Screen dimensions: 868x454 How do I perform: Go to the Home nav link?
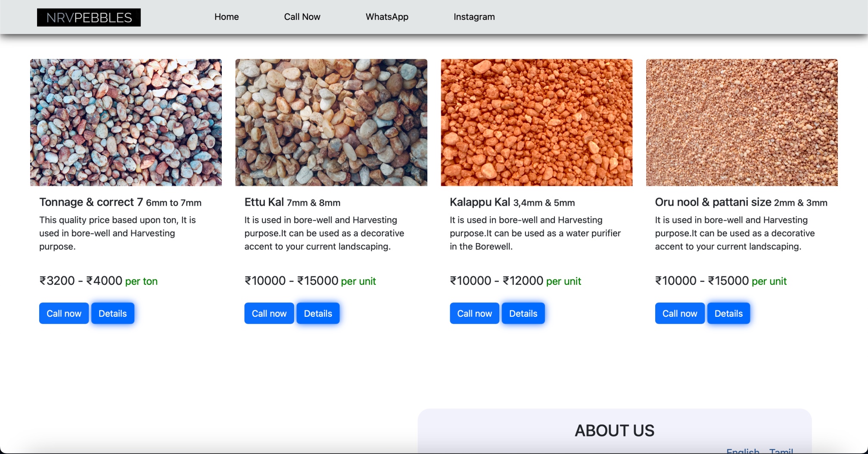[227, 17]
